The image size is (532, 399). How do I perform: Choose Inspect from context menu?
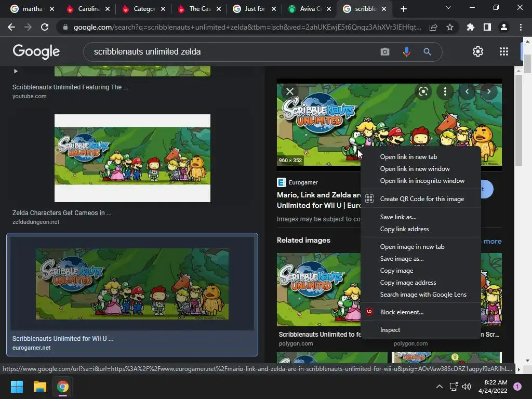coord(421,330)
